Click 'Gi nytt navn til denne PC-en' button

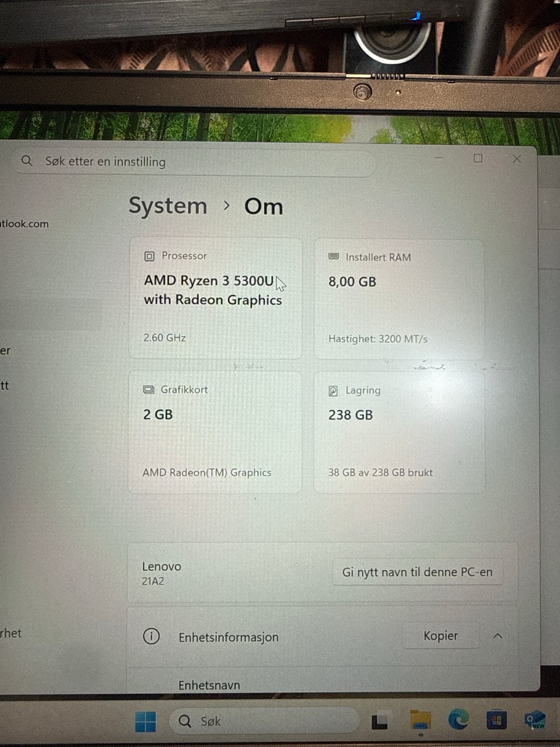[x=417, y=572]
